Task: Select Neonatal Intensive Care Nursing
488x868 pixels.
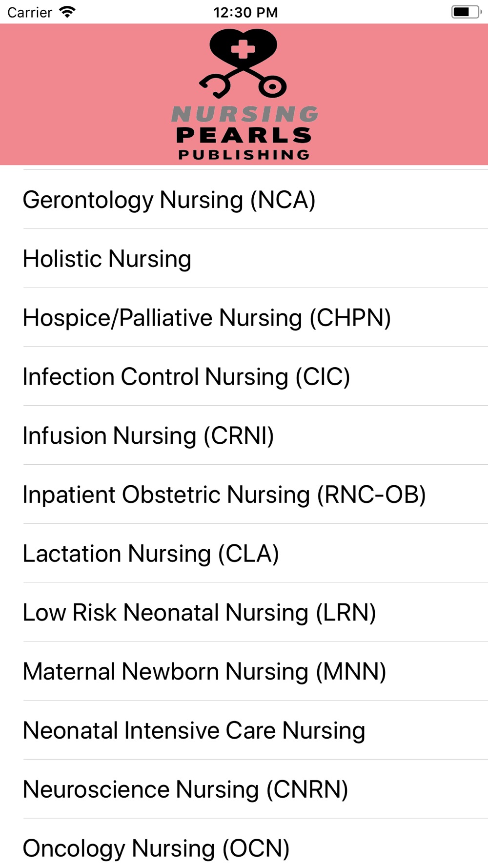Action: [244, 731]
